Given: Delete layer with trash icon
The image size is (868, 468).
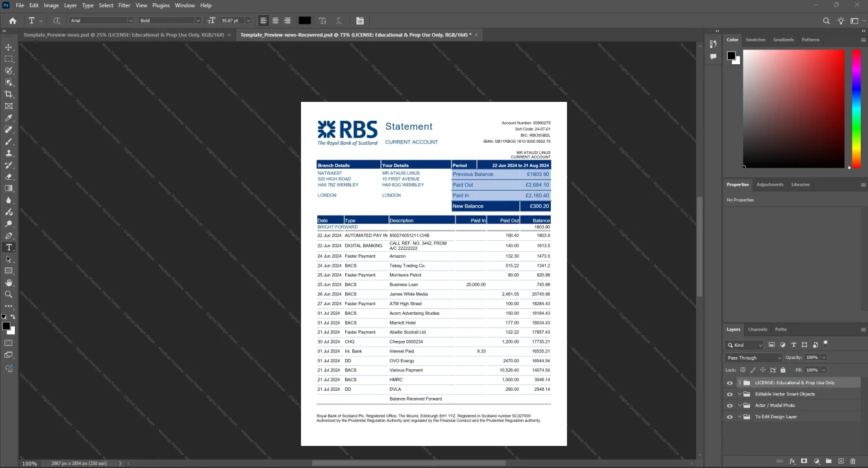Looking at the screenshot, I should pos(853,462).
